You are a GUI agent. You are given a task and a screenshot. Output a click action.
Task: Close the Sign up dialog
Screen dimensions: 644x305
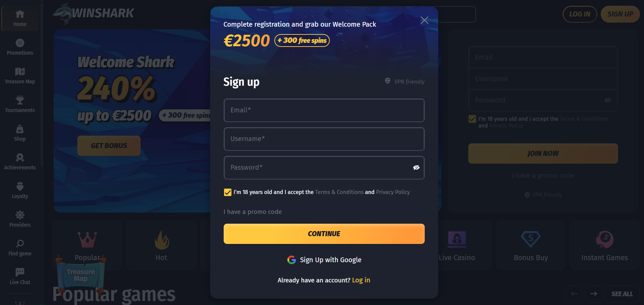tap(424, 20)
